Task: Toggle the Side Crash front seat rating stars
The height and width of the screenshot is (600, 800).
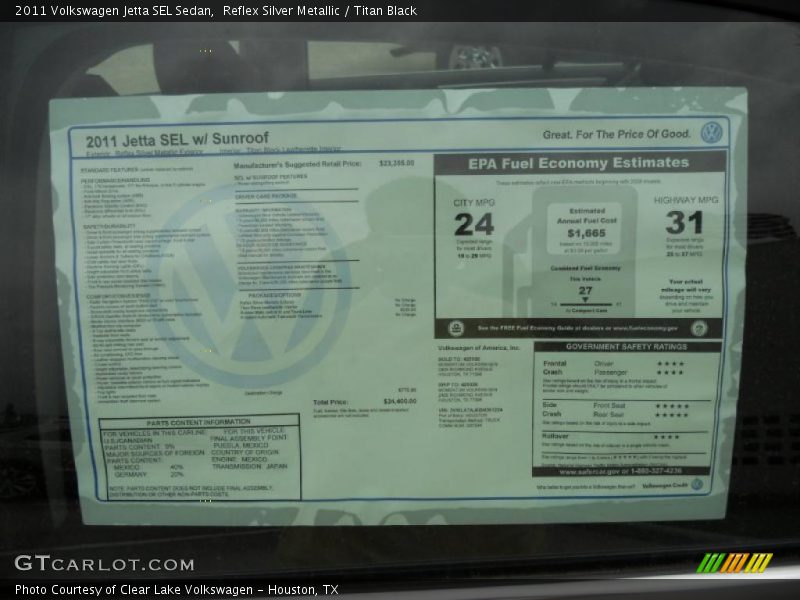Action: pyautogui.click(x=670, y=404)
